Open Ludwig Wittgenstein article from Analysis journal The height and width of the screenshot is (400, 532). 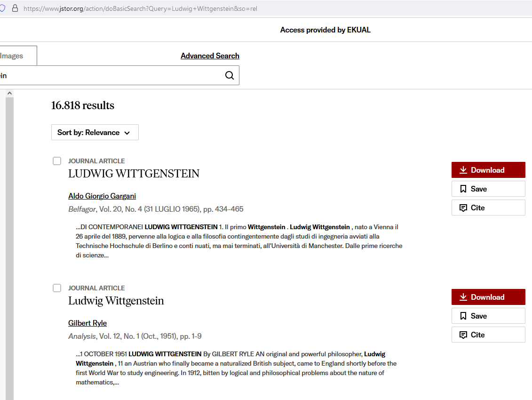(116, 301)
